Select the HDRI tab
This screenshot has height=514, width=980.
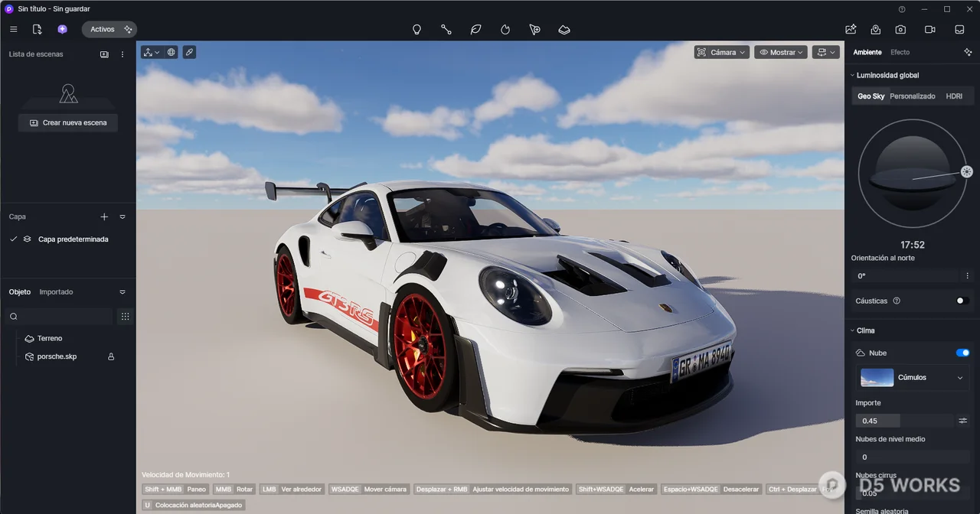click(x=954, y=96)
